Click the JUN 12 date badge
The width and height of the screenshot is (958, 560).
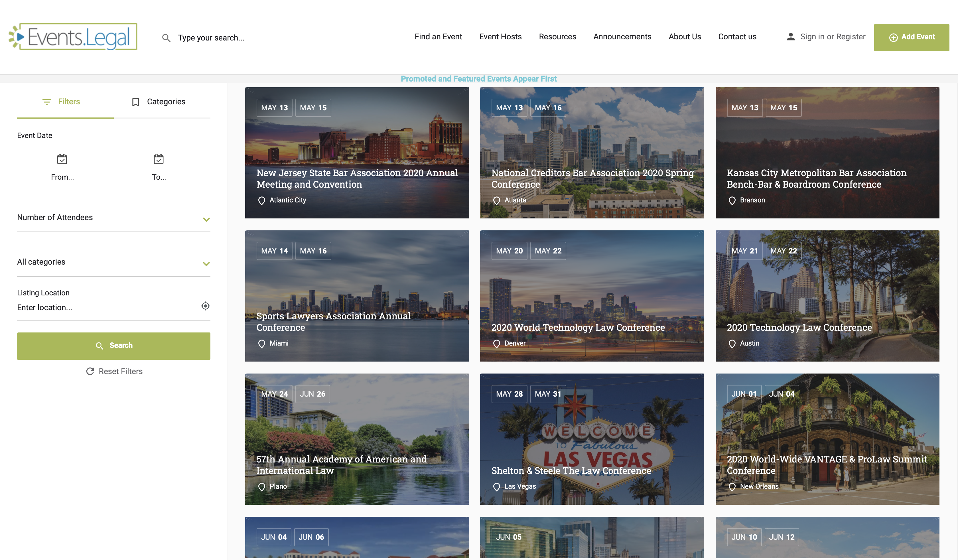click(x=782, y=537)
